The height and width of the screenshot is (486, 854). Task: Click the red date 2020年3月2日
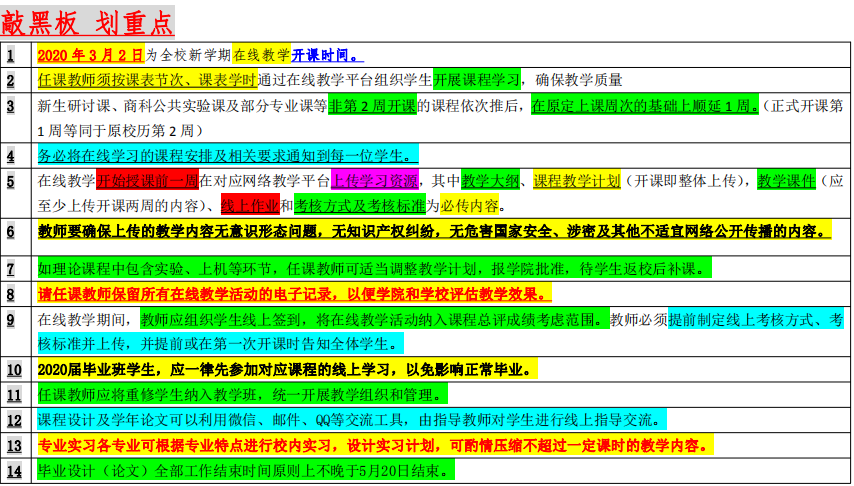click(x=91, y=56)
